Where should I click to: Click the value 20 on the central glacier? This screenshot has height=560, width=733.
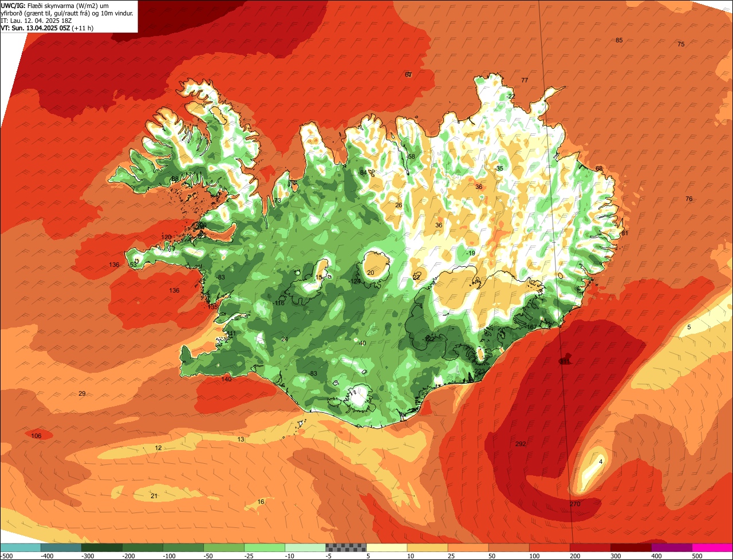coord(371,273)
